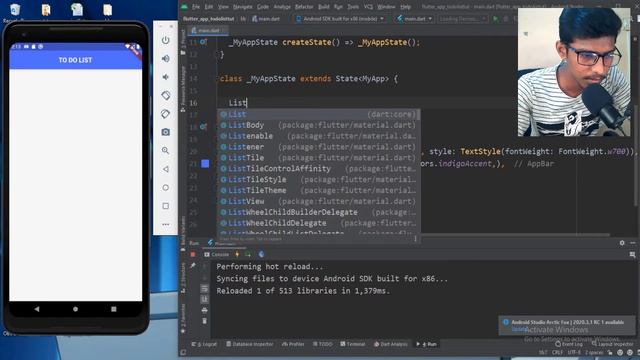Open the Profiler tool window
The height and width of the screenshot is (360, 640).
[293, 344]
